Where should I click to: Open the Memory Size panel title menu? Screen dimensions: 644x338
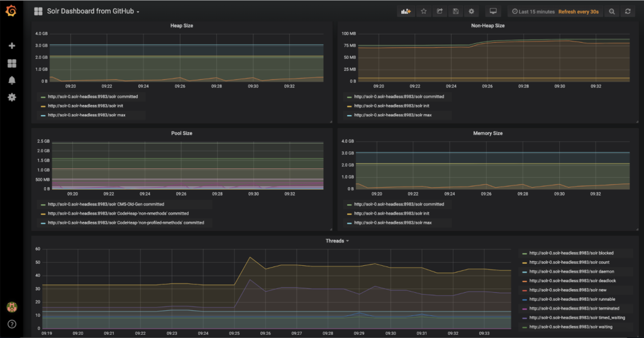[487, 133]
